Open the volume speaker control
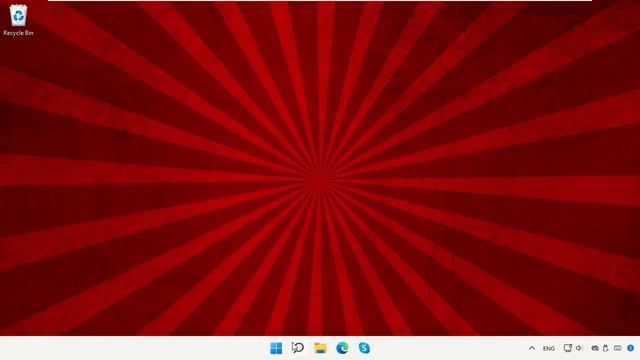640x360 pixels. point(579,348)
